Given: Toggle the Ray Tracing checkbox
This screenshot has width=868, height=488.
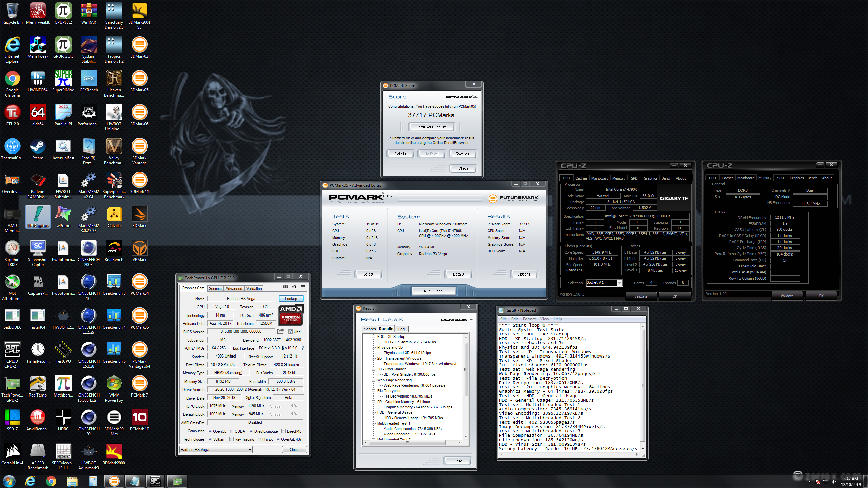Looking at the screenshot, I should click(231, 439).
